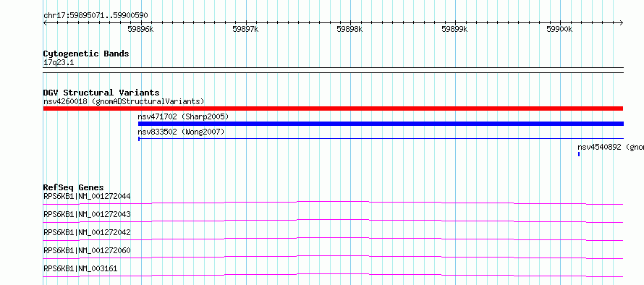644x285 pixels.
Task: Click the 17q23.1 cytogenetic band bar
Action: tap(334, 70)
